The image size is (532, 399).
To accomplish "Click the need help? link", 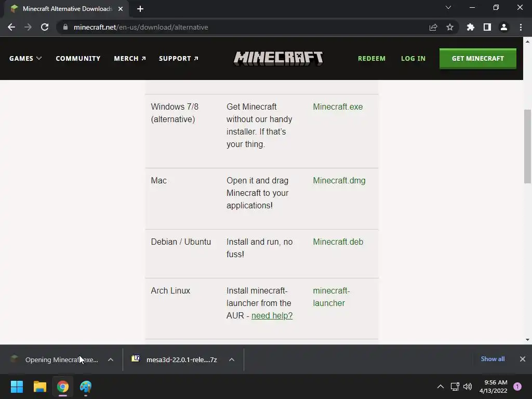I will coord(272,315).
